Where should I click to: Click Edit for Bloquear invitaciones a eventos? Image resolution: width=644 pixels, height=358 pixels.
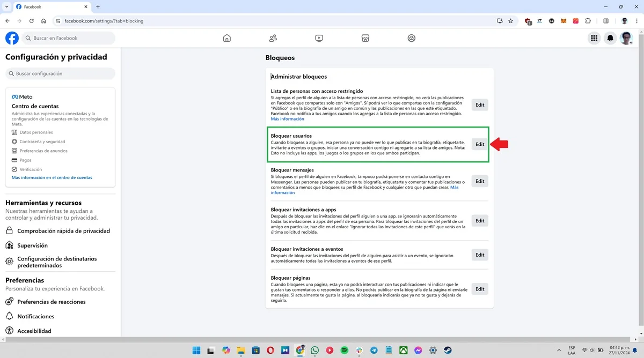coord(480,255)
